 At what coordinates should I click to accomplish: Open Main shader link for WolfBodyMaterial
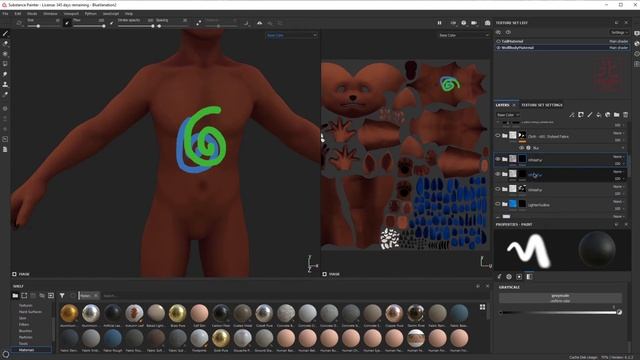tap(618, 48)
